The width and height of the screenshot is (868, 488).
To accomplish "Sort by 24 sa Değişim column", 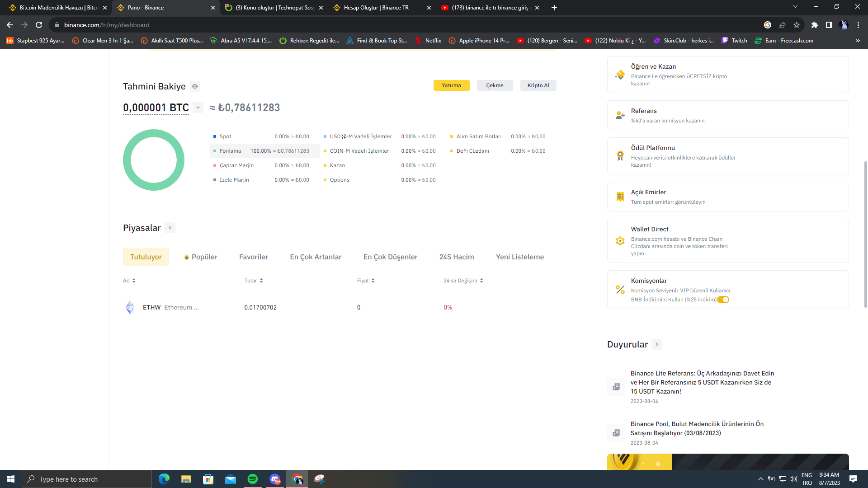I will [463, 281].
